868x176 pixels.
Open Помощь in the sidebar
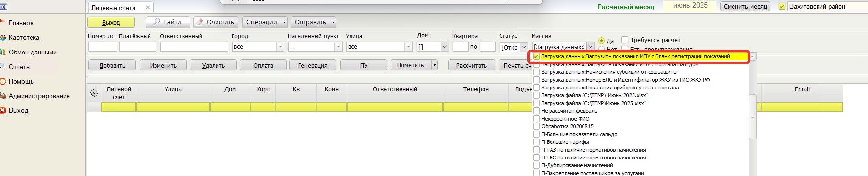tap(21, 81)
